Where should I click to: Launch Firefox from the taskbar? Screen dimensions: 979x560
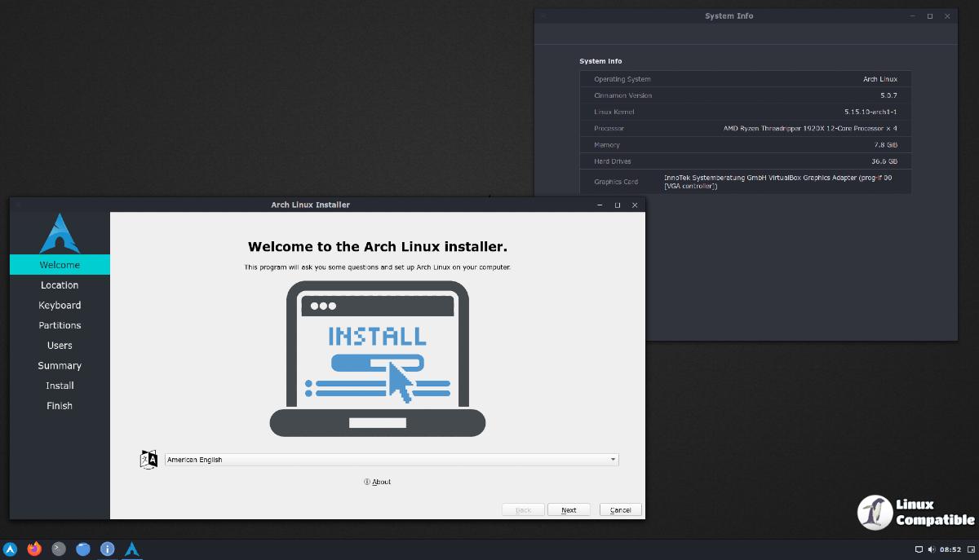pos(34,549)
